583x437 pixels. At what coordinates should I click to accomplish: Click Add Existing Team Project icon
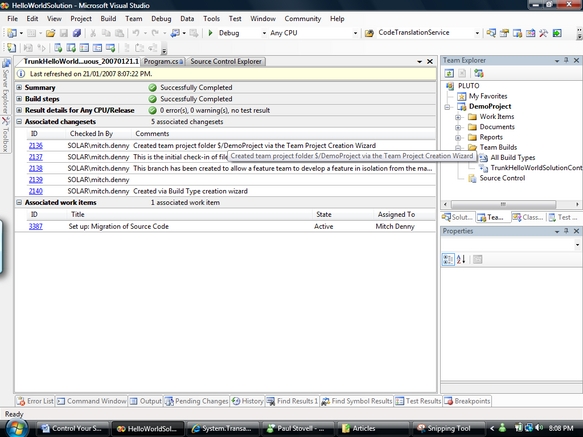coord(479,73)
